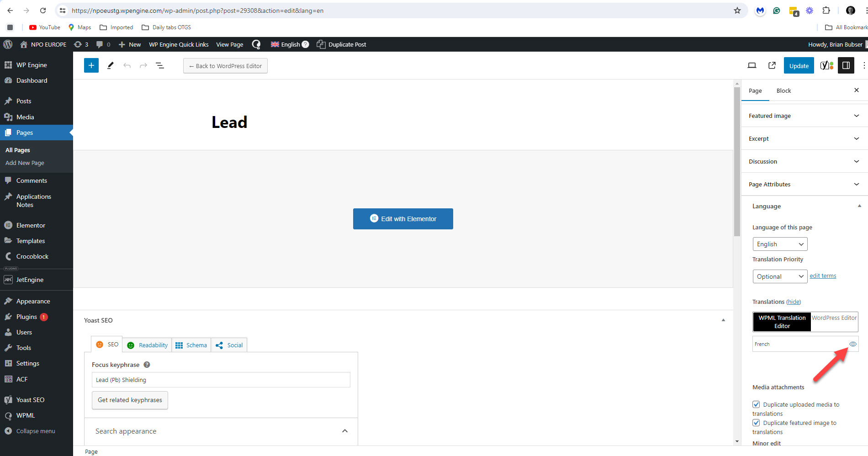This screenshot has height=456, width=868.
Task: Toggle Duplicate featured image to translations checkbox
Action: coord(756,423)
